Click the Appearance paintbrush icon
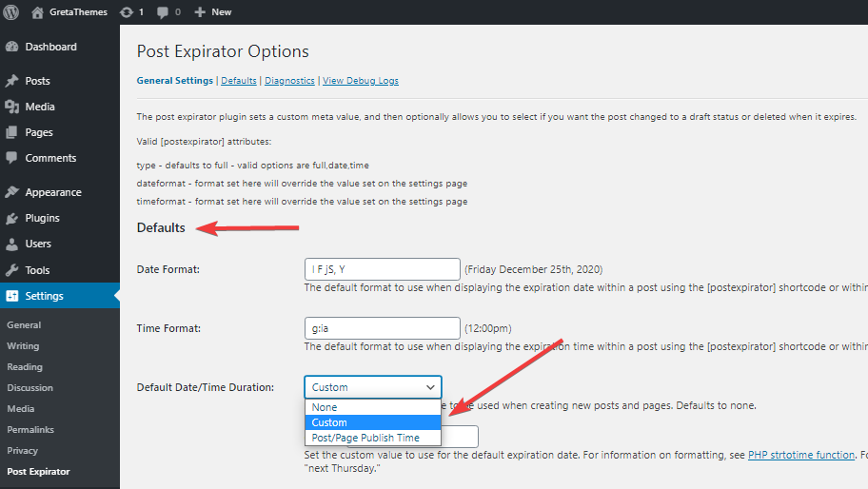The image size is (868, 489). 11,192
